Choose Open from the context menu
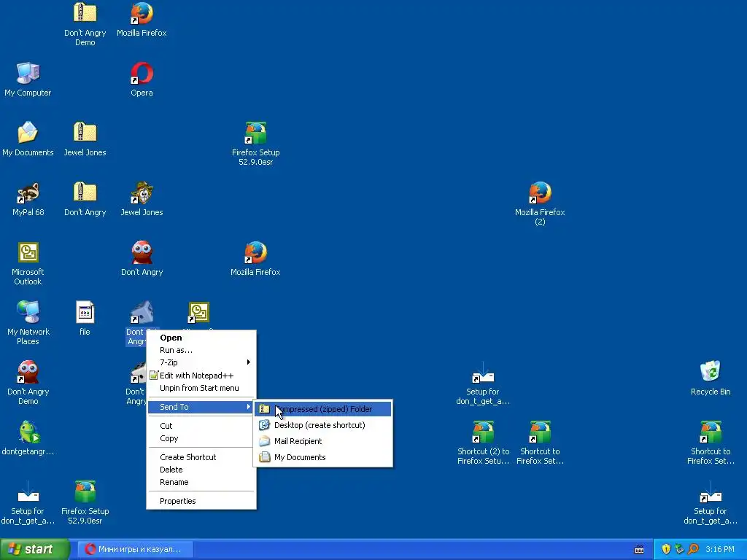The image size is (747, 560). pos(201,338)
